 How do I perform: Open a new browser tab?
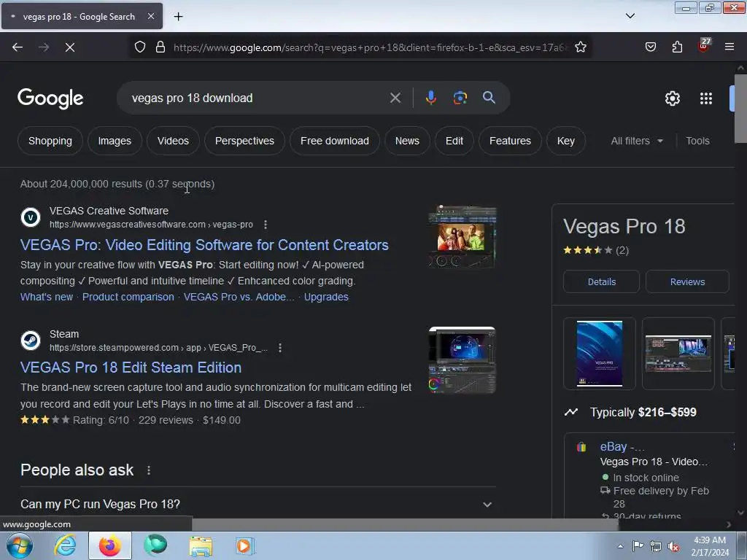coord(178,17)
